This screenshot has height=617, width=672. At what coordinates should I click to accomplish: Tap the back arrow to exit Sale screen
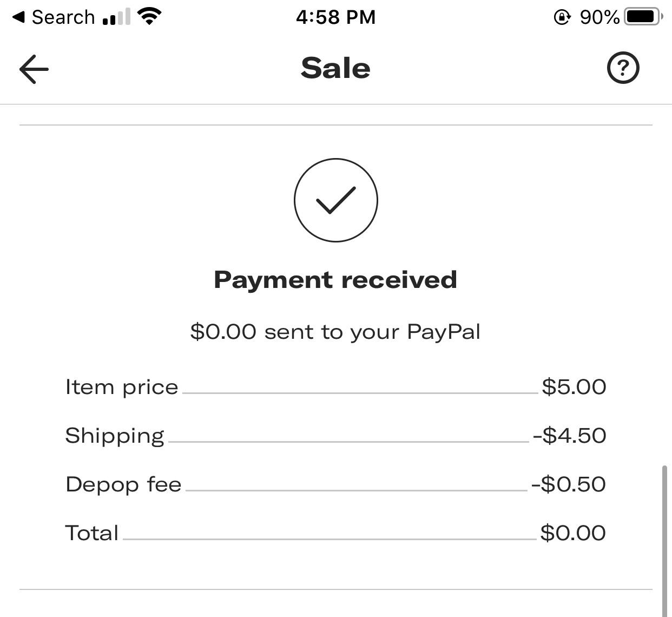click(34, 69)
